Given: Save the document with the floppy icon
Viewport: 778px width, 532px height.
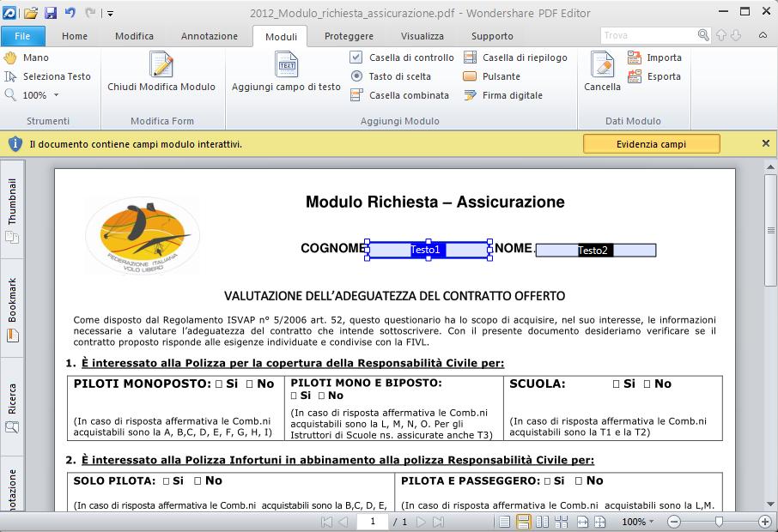Looking at the screenshot, I should click(51, 13).
